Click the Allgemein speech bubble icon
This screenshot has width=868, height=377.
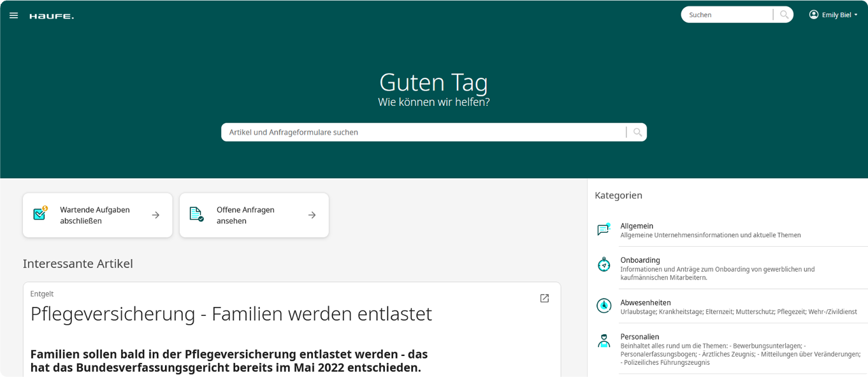point(604,230)
